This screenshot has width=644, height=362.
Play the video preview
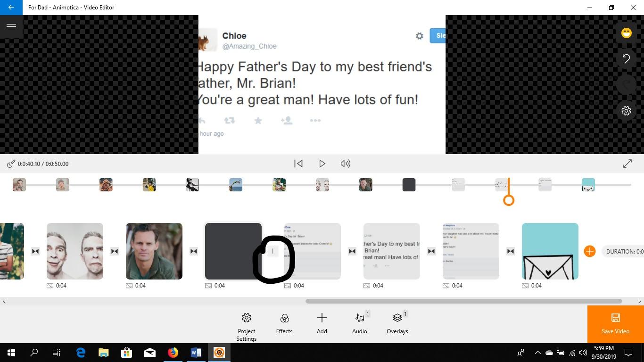coord(322,164)
